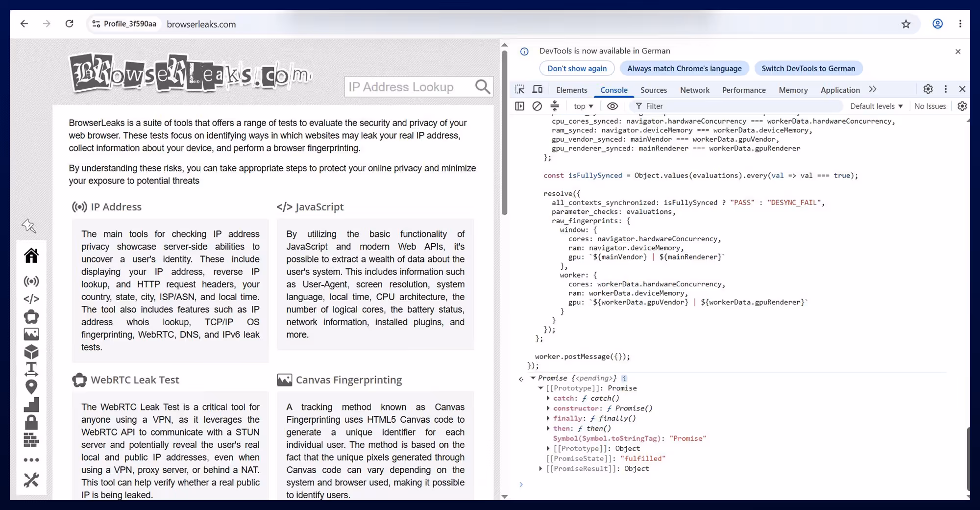This screenshot has height=510, width=980.
Task: Expand the [[PromiseResult]]: Object node
Action: pos(540,468)
